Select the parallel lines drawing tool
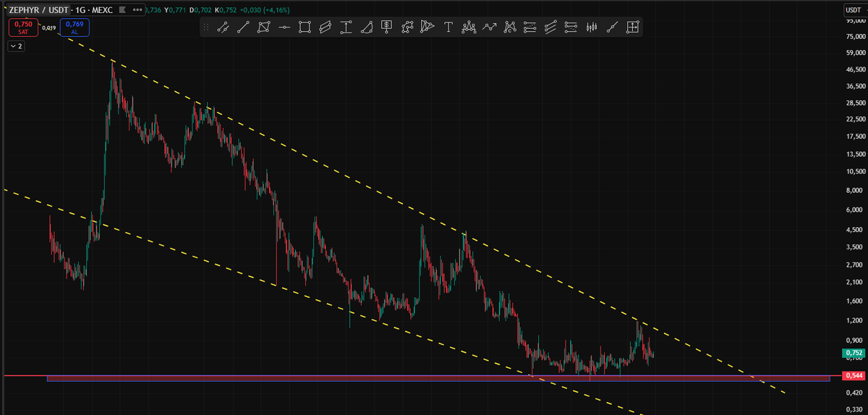This screenshot has height=415, width=868. (x=223, y=27)
